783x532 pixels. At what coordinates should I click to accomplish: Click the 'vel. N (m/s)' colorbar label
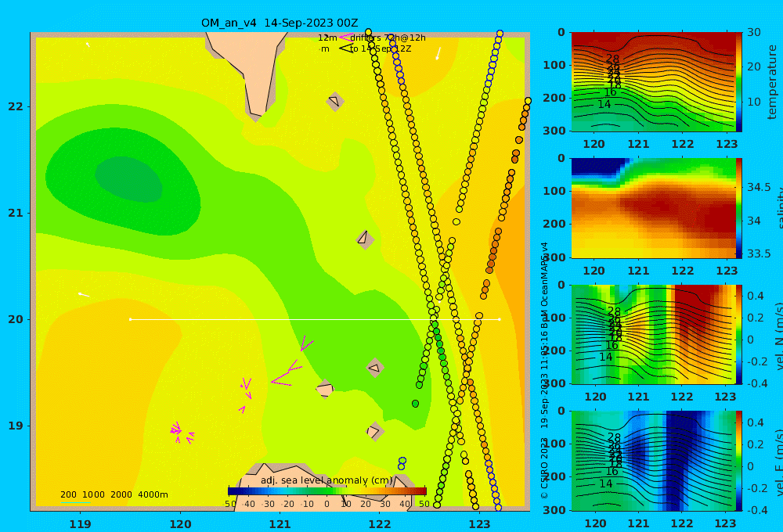coord(778,337)
